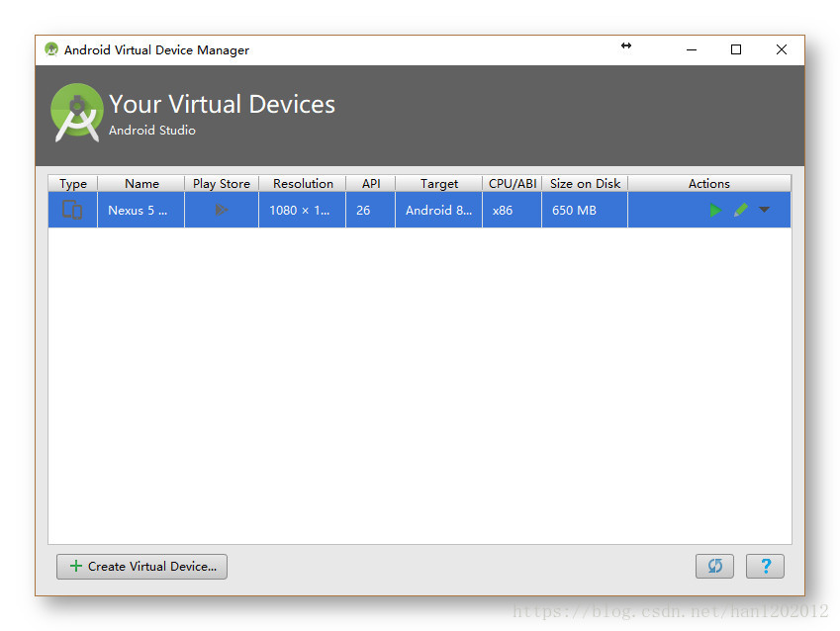Refresh the virtual device list
The image size is (840, 631).
pyautogui.click(x=714, y=566)
